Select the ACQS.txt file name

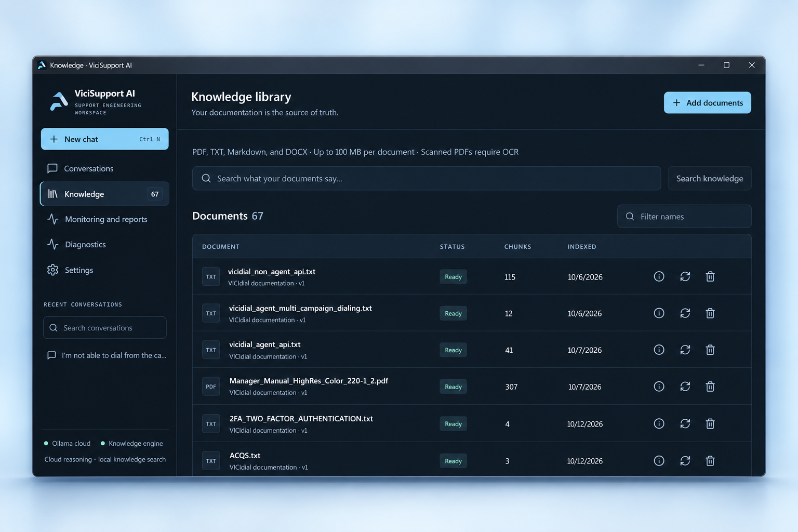[x=245, y=456]
